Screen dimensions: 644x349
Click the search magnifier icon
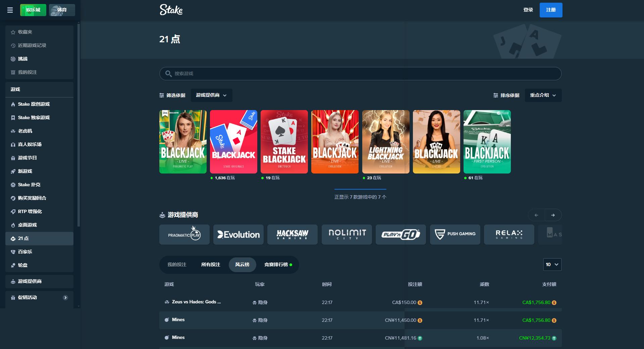pos(168,73)
